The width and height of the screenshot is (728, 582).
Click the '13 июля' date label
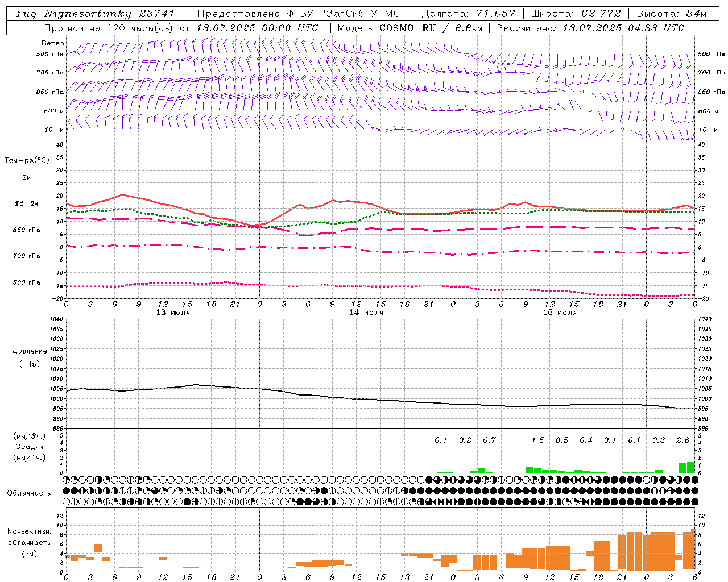(x=173, y=313)
